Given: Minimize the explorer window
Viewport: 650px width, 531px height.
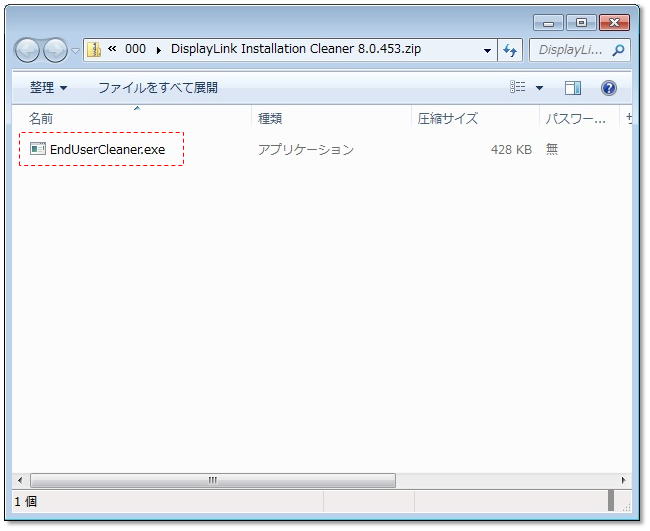Looking at the screenshot, I should click(x=548, y=23).
